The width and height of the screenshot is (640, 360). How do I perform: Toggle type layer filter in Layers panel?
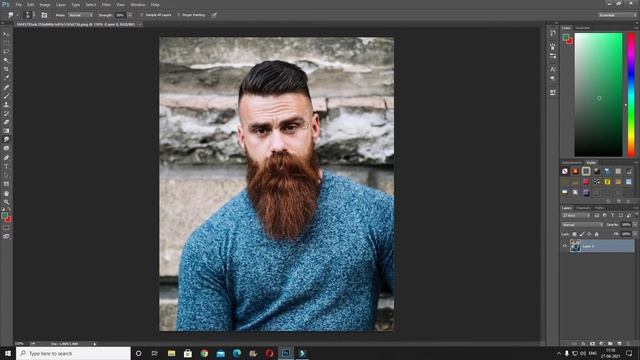613,216
